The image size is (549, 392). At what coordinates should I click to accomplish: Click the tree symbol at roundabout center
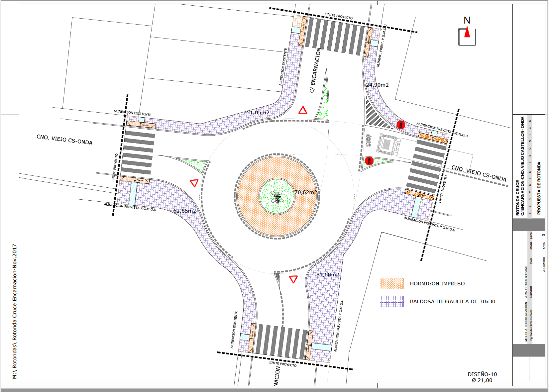(277, 197)
